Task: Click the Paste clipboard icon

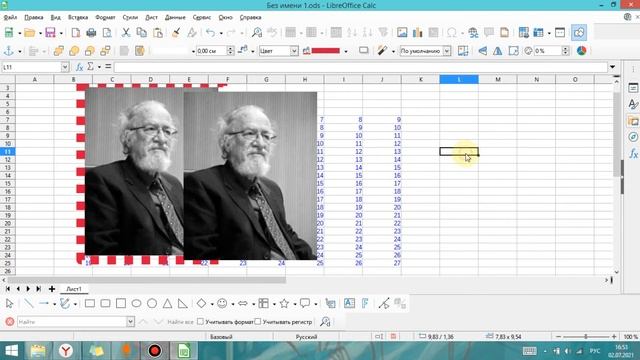Action: coord(158,33)
